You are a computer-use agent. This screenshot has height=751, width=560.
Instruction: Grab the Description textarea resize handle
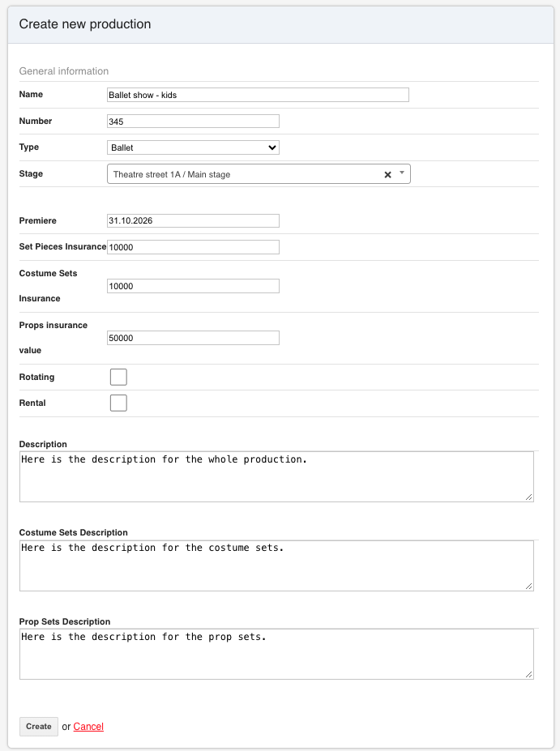click(529, 497)
